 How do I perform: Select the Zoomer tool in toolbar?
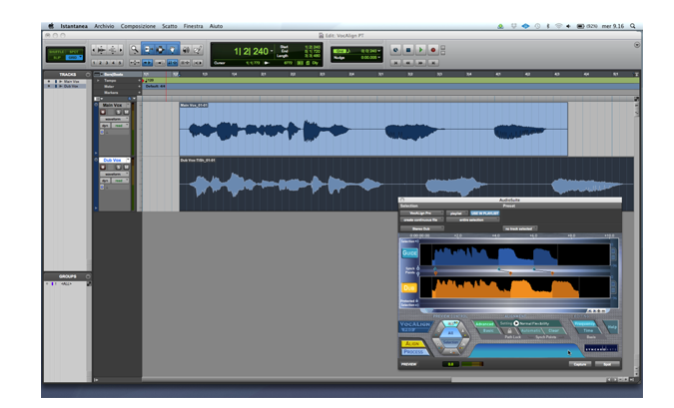tap(135, 50)
